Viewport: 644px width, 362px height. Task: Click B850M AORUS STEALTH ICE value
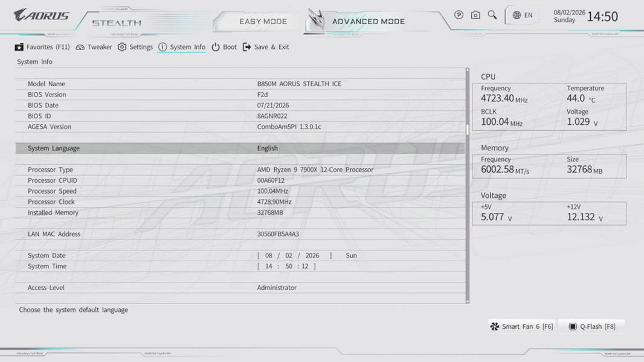click(299, 84)
